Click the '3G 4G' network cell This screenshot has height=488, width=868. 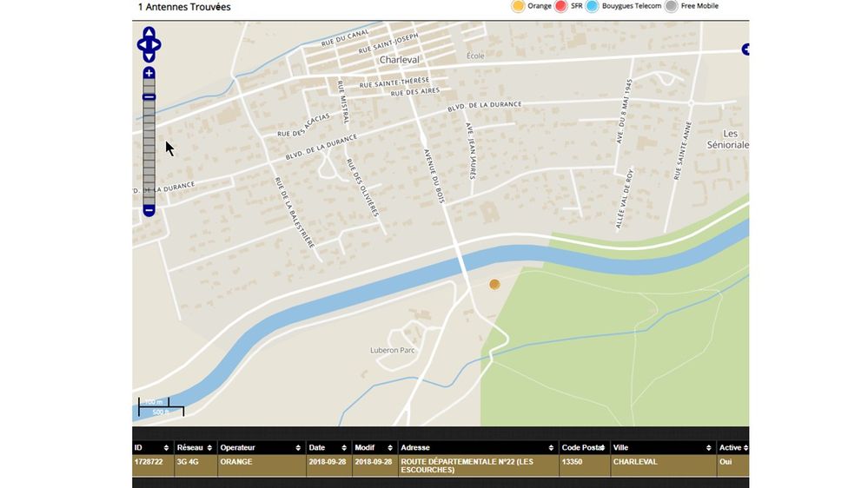[195, 465]
